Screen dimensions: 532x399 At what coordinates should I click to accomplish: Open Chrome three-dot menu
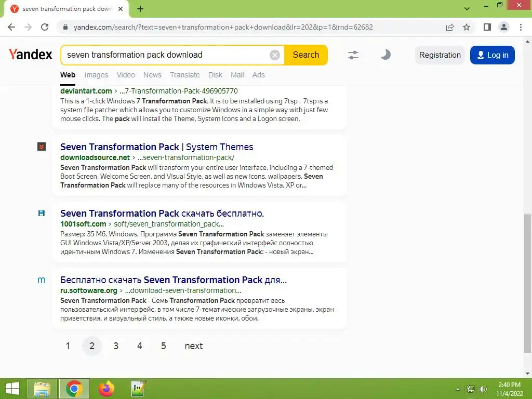(x=521, y=27)
